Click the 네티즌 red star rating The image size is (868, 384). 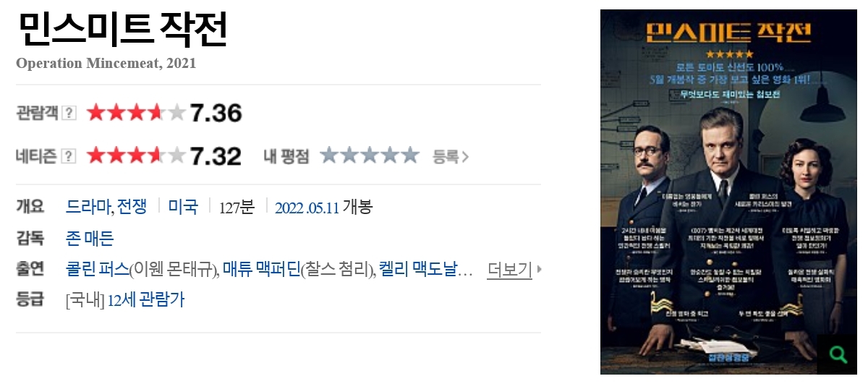136,155
